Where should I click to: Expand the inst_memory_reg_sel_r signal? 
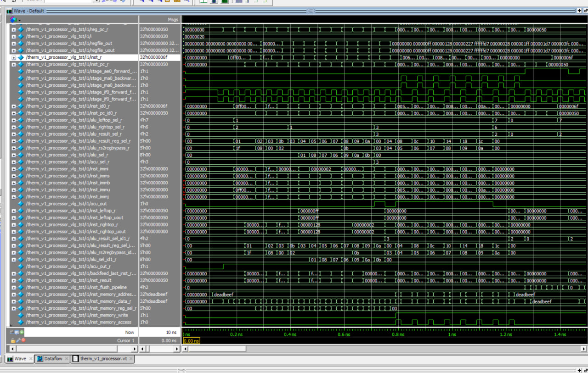click(14, 308)
